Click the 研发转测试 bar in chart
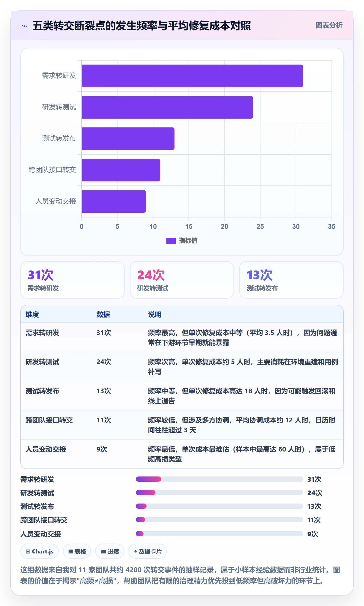Screen dimensions: 364x606 [x=167, y=107]
